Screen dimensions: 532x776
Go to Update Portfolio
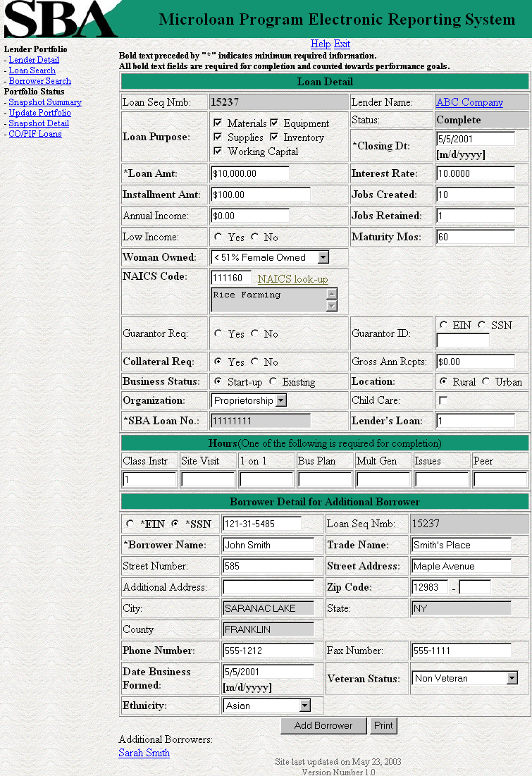[39, 113]
